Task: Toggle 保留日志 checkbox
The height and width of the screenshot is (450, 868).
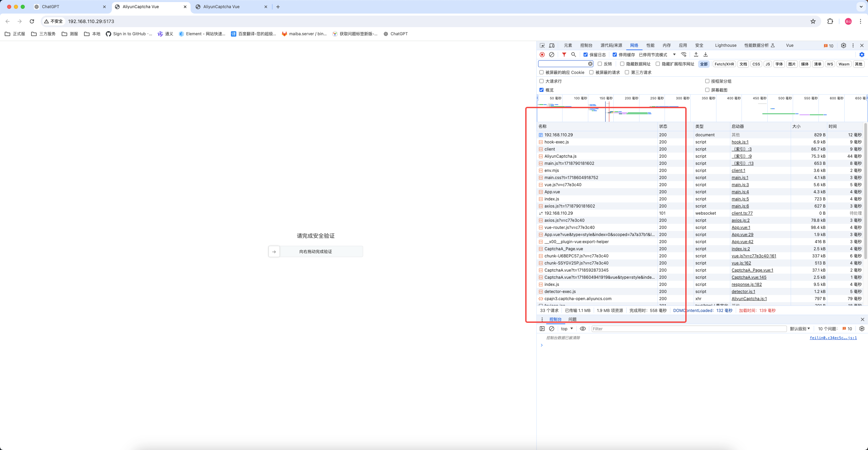Action: 586,55
